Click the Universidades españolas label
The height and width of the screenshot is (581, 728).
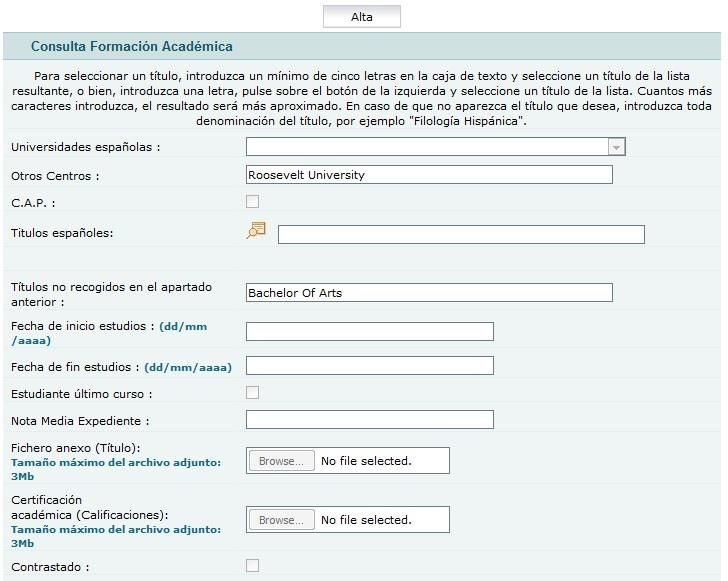pos(86,147)
